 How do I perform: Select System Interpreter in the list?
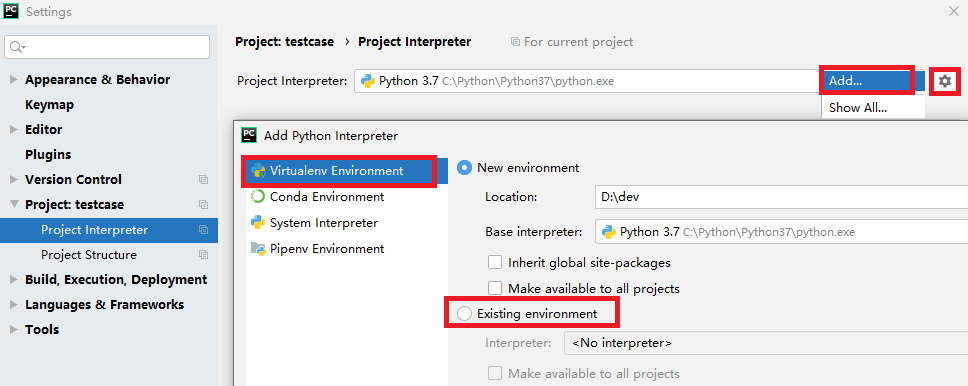pyautogui.click(x=347, y=222)
